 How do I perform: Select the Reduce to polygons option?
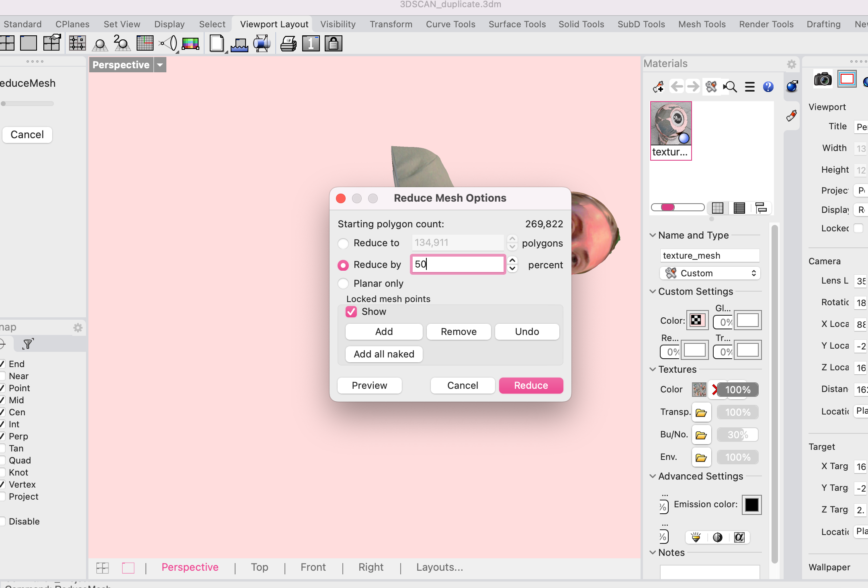[x=343, y=243]
